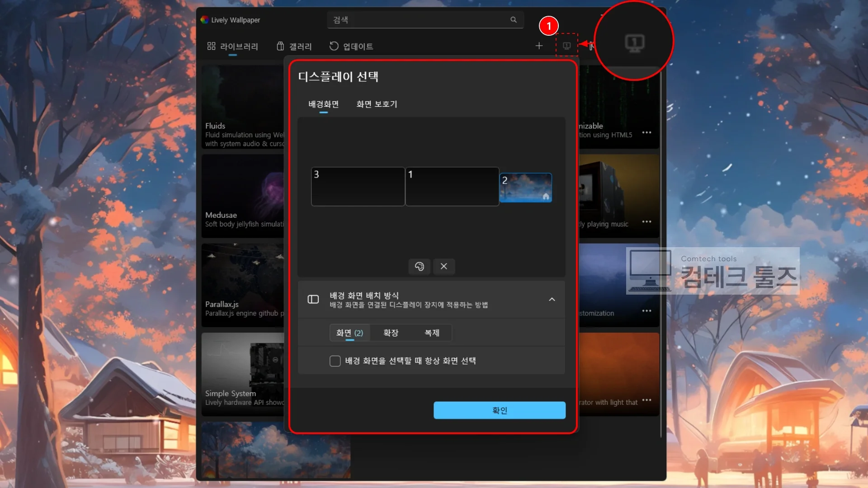Image resolution: width=868 pixels, height=488 pixels.
Task: Open more options for customizable HTML5 wallpaper
Action: (x=646, y=132)
